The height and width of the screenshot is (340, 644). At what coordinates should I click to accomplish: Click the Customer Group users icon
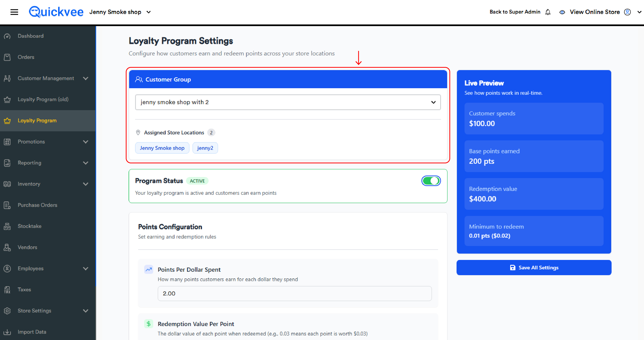click(x=139, y=80)
